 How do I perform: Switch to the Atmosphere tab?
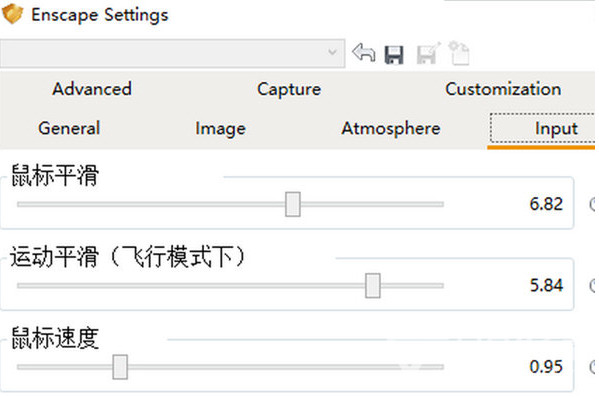[x=391, y=128]
